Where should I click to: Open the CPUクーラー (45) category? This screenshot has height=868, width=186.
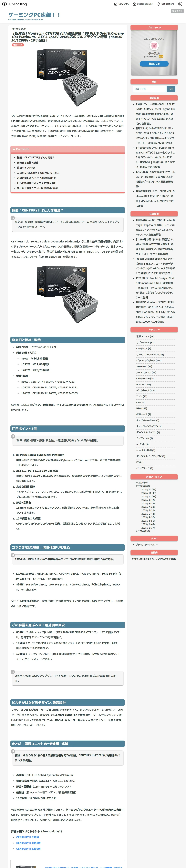click(x=145, y=378)
